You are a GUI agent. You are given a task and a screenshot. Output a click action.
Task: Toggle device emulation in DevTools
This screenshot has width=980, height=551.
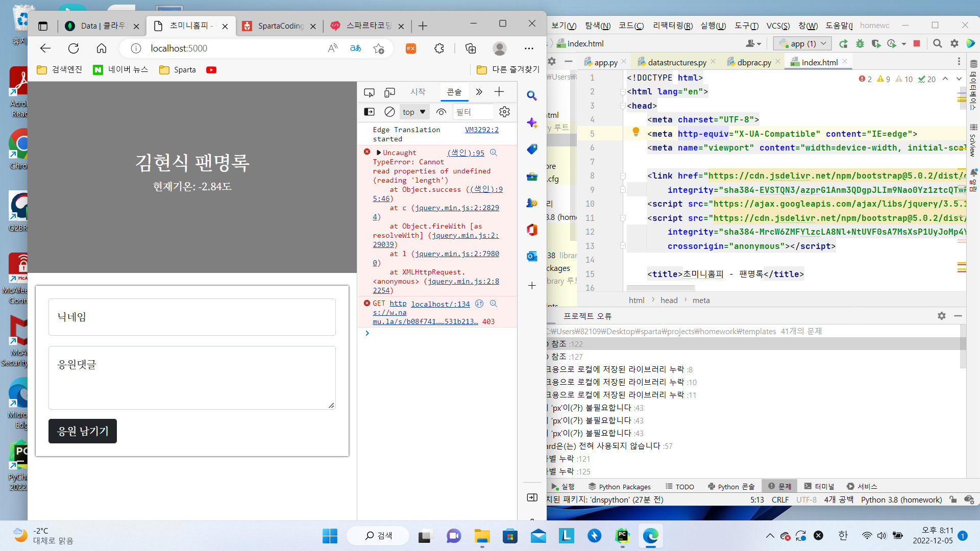pyautogui.click(x=389, y=92)
